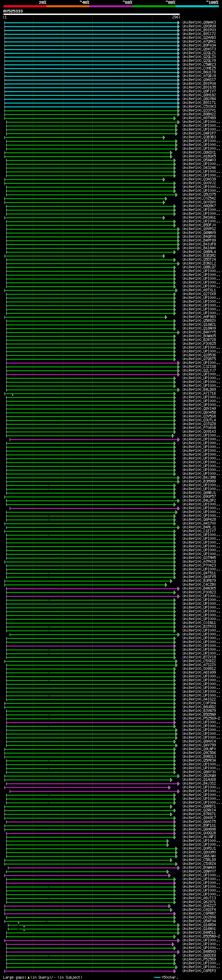Select hit UniRef100_Q8GYB4

click(199, 99)
